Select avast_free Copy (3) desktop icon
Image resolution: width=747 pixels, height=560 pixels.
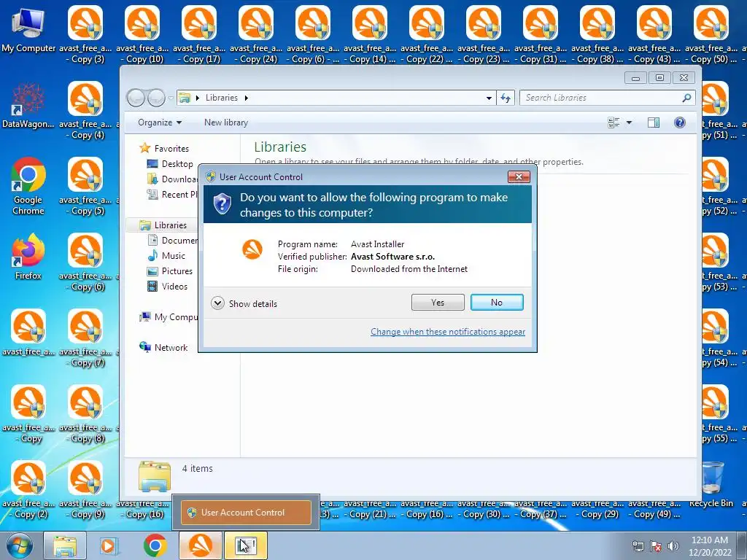tap(85, 34)
